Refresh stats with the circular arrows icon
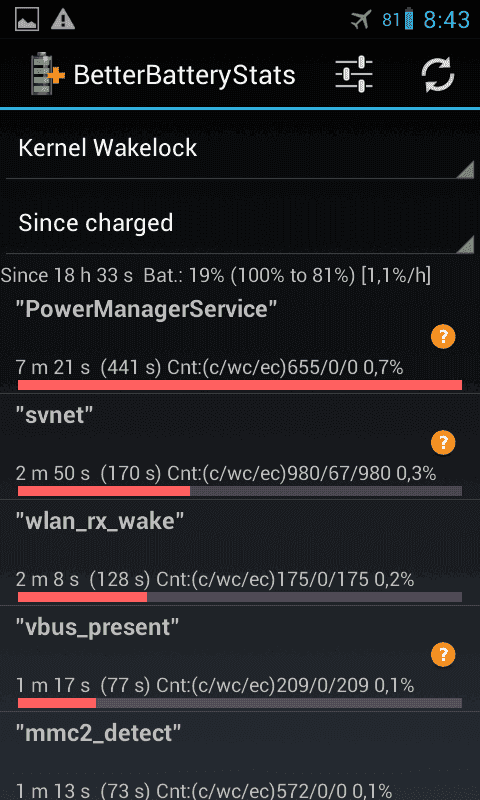Screen dimensions: 480x800 [438, 74]
